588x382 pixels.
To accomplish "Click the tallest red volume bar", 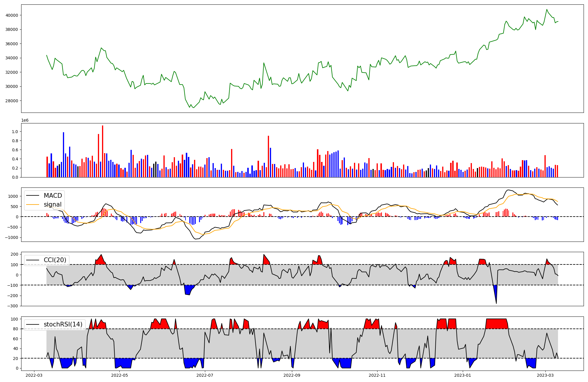I will [x=103, y=151].
